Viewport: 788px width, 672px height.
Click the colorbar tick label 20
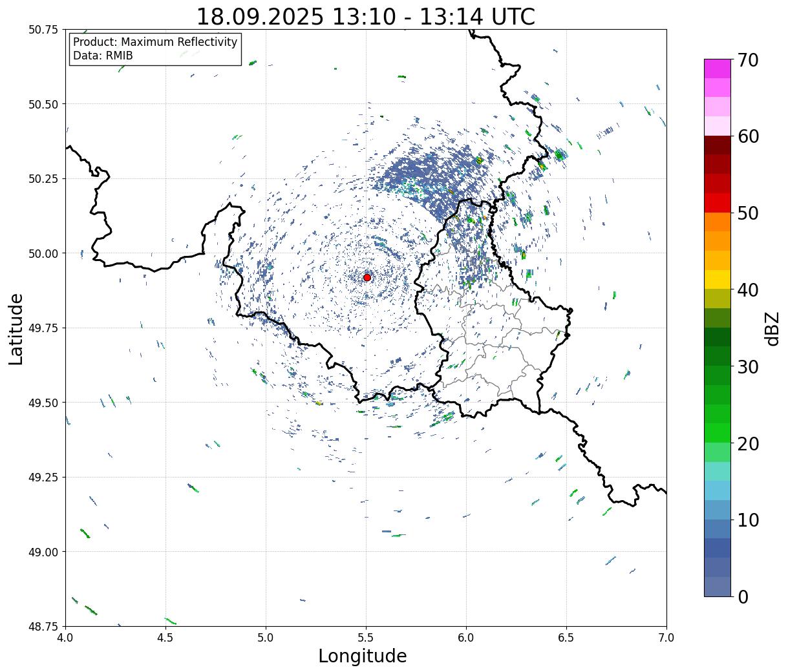pos(748,443)
